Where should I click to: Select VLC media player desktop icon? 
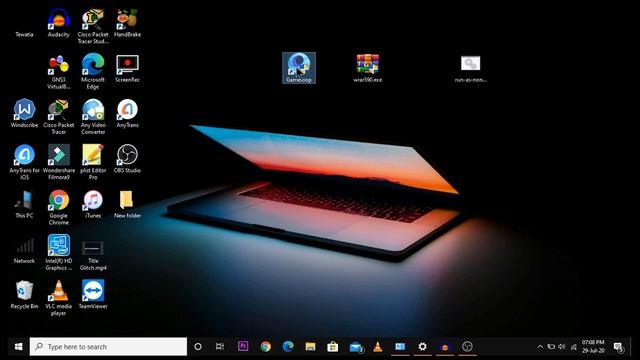(59, 298)
